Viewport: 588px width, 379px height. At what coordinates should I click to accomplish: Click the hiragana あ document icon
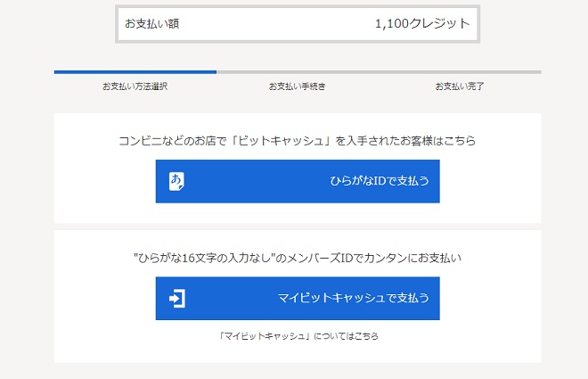pos(177,181)
